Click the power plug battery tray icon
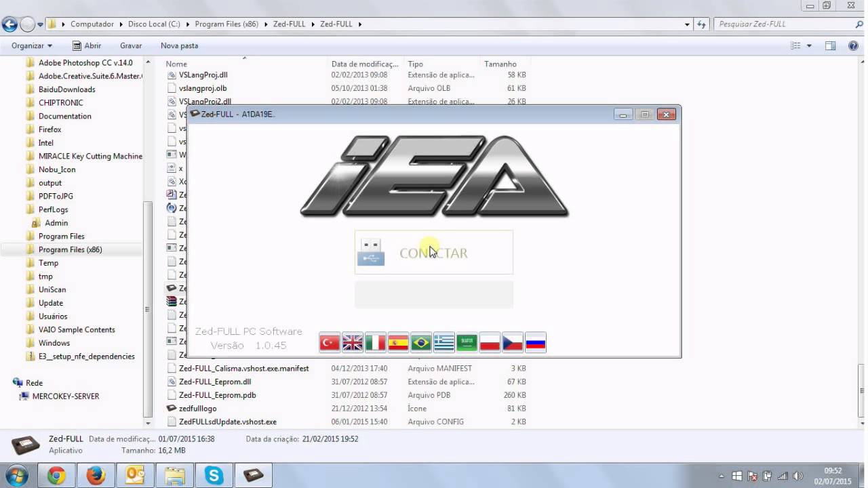 (767, 476)
